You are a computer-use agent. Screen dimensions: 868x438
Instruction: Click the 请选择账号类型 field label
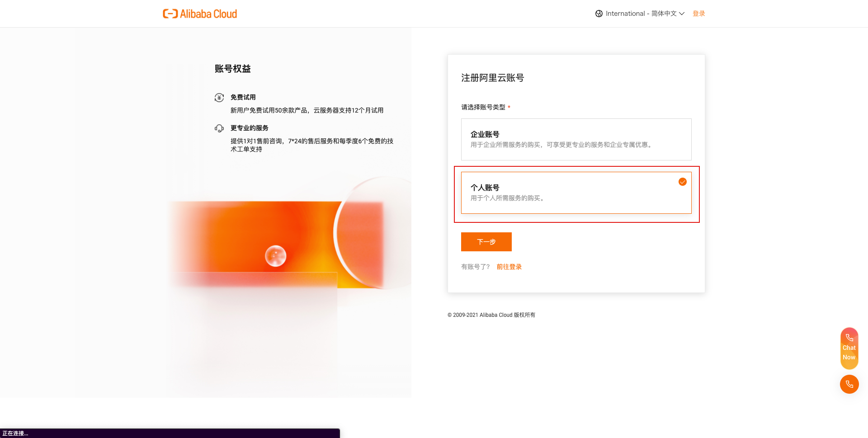coord(483,107)
